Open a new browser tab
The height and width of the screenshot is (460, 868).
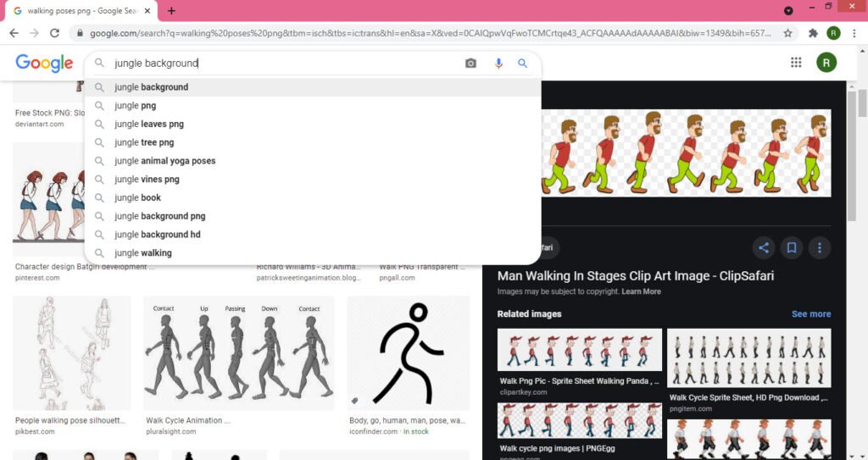[x=171, y=11]
